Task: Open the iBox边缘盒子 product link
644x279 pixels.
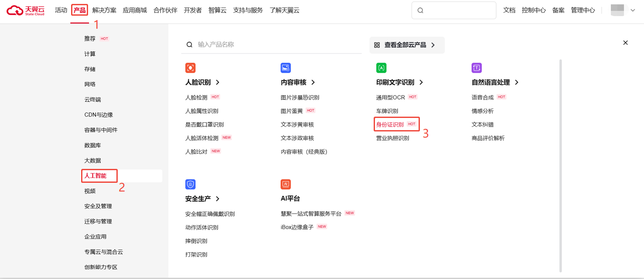Action: click(x=297, y=227)
